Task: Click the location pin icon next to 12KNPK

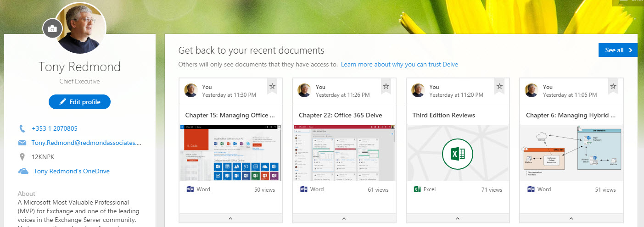Action: point(22,157)
